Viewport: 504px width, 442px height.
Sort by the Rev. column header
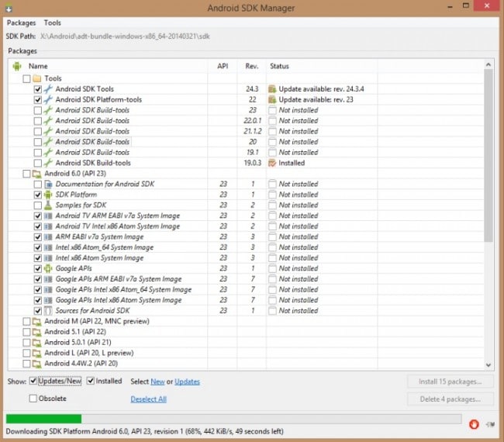pos(252,66)
